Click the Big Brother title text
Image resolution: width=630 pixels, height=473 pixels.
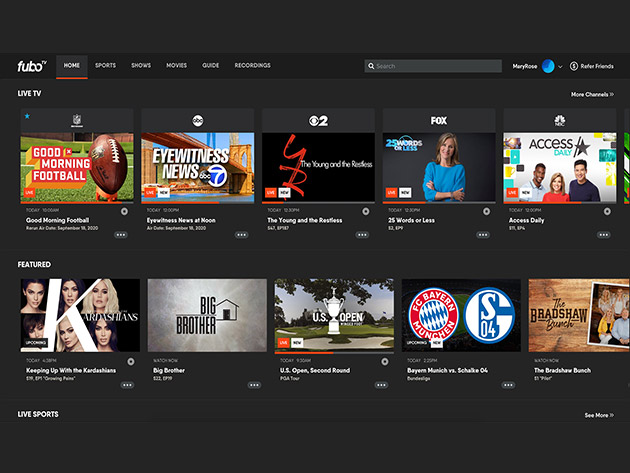click(169, 371)
